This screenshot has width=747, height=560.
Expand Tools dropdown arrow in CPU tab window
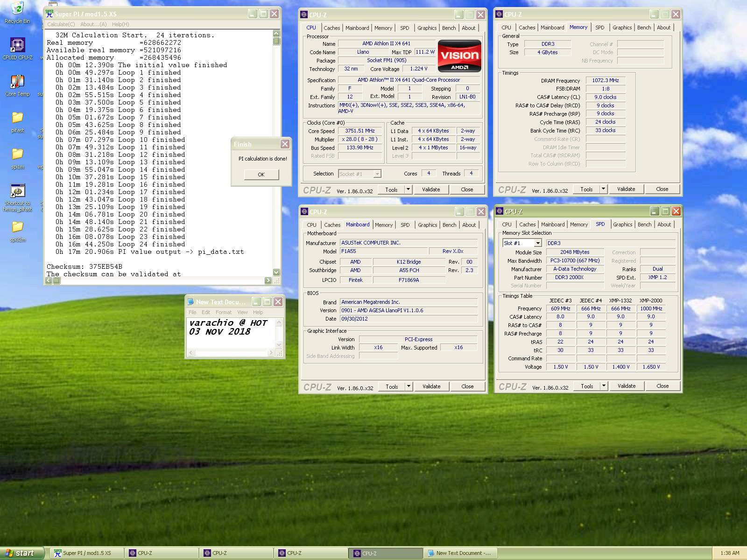point(408,189)
